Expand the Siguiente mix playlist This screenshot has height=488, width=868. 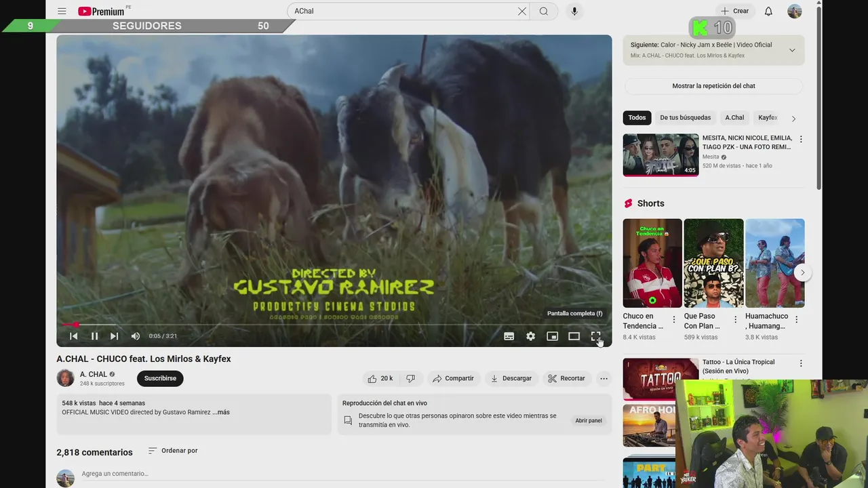[792, 50]
